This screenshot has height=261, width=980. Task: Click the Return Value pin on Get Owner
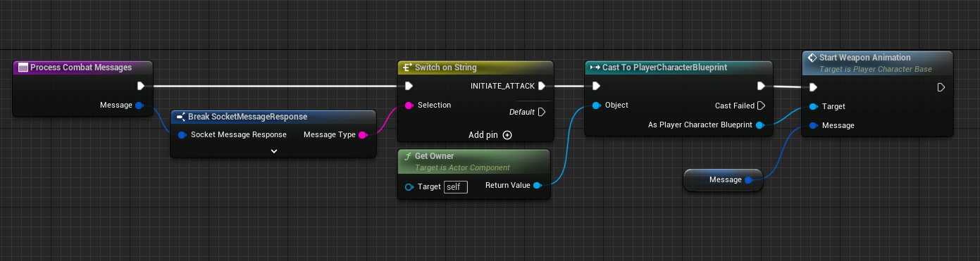[x=537, y=186]
